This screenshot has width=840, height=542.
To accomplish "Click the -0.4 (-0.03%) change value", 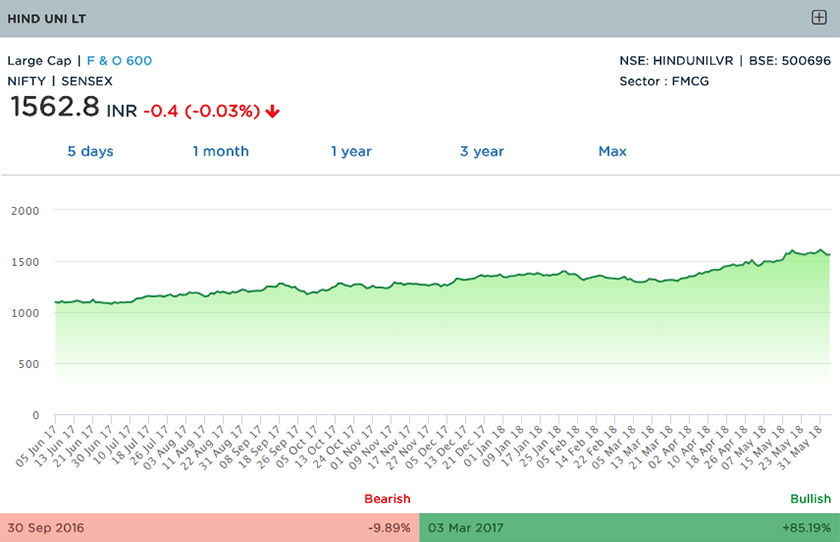I will [x=201, y=111].
